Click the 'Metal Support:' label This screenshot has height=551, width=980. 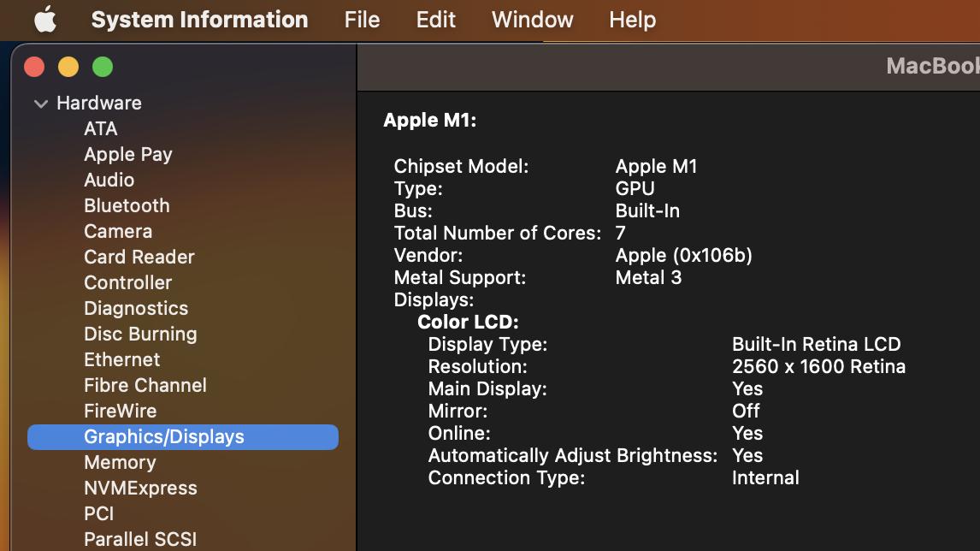tap(460, 278)
